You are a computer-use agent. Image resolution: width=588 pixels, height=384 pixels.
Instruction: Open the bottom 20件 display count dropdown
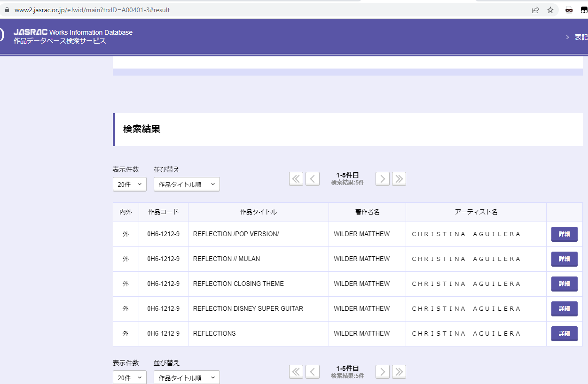130,377
